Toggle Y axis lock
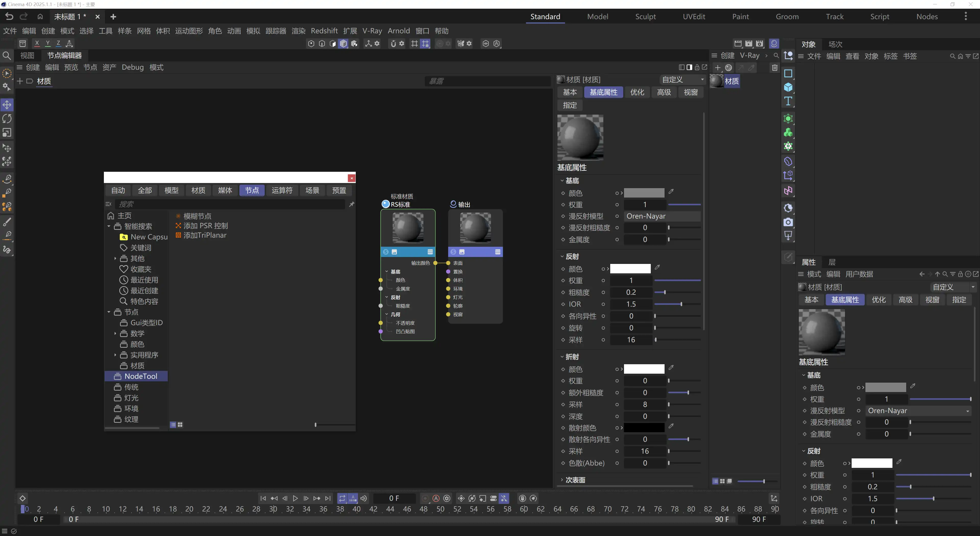This screenshot has height=536, width=980. click(47, 43)
